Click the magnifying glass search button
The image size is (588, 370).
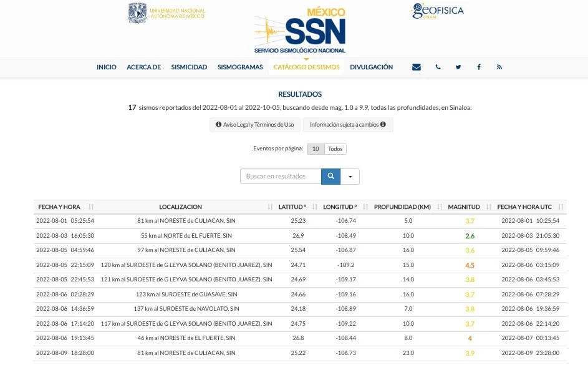pos(330,177)
